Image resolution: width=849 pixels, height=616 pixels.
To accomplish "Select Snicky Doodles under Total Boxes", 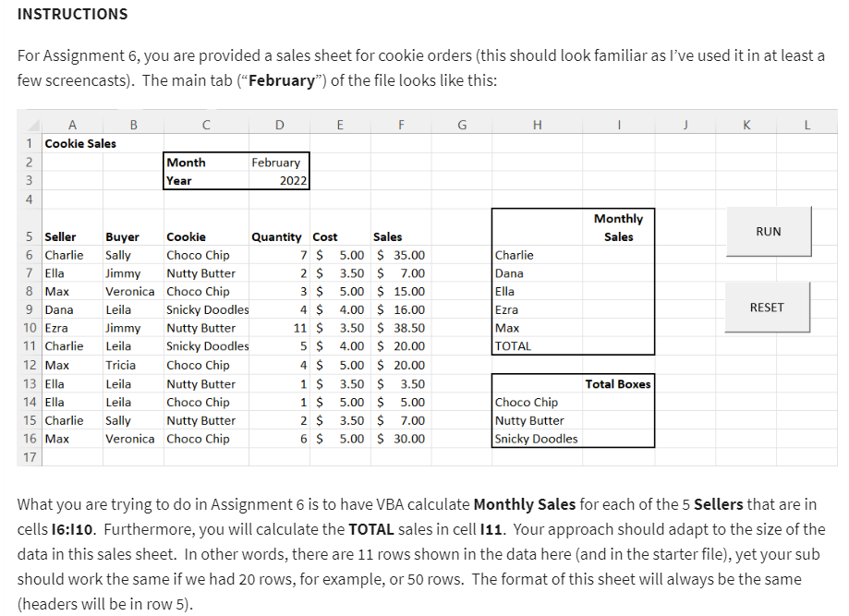I will click(536, 439).
